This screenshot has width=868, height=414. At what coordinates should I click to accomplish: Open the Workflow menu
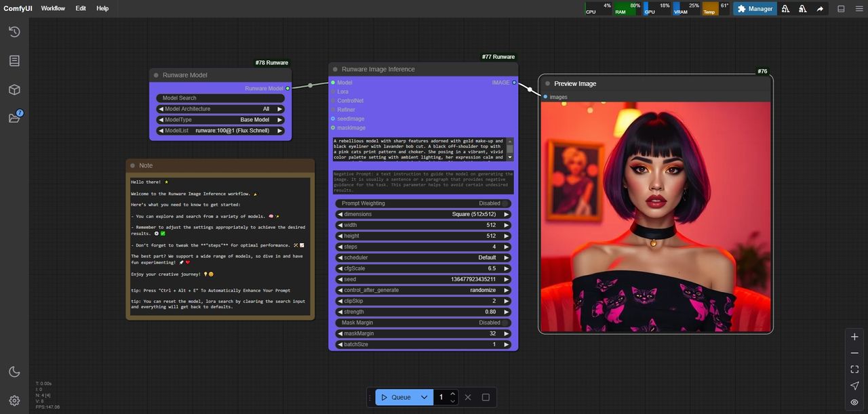pyautogui.click(x=53, y=9)
